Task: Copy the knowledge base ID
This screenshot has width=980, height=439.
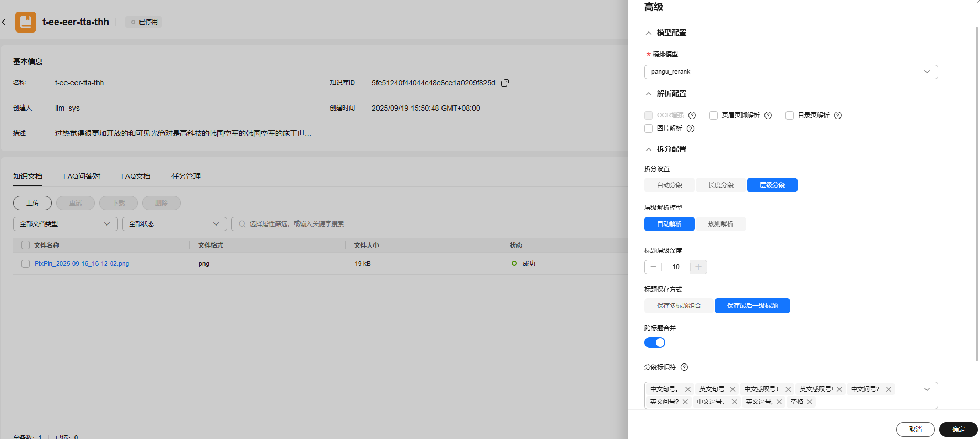Action: pyautogui.click(x=505, y=83)
